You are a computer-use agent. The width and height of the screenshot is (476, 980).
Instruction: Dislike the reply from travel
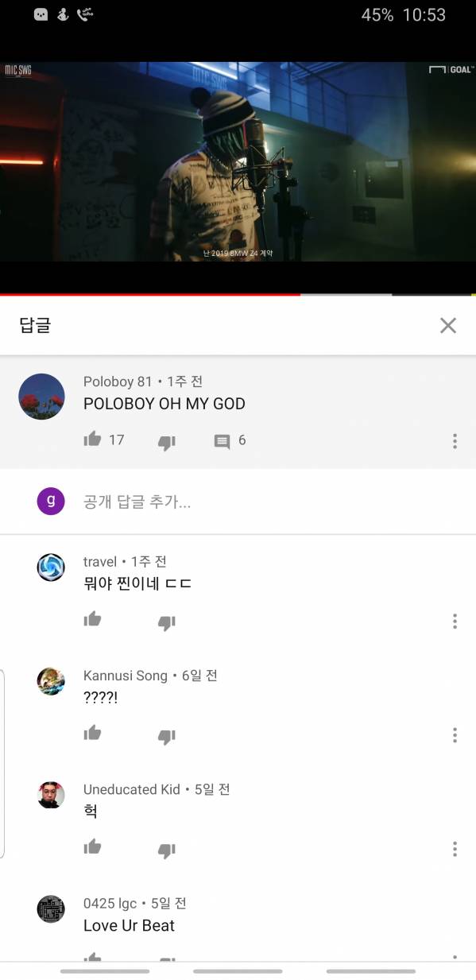(166, 622)
